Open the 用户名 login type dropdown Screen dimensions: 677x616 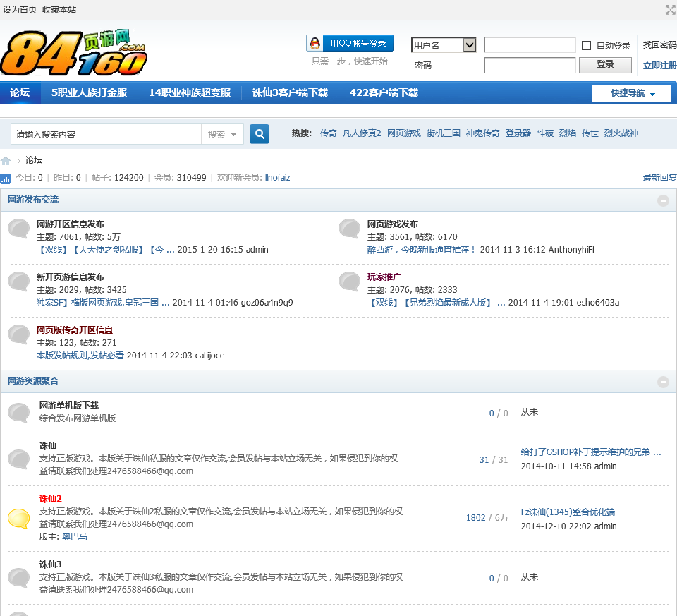[x=444, y=45]
